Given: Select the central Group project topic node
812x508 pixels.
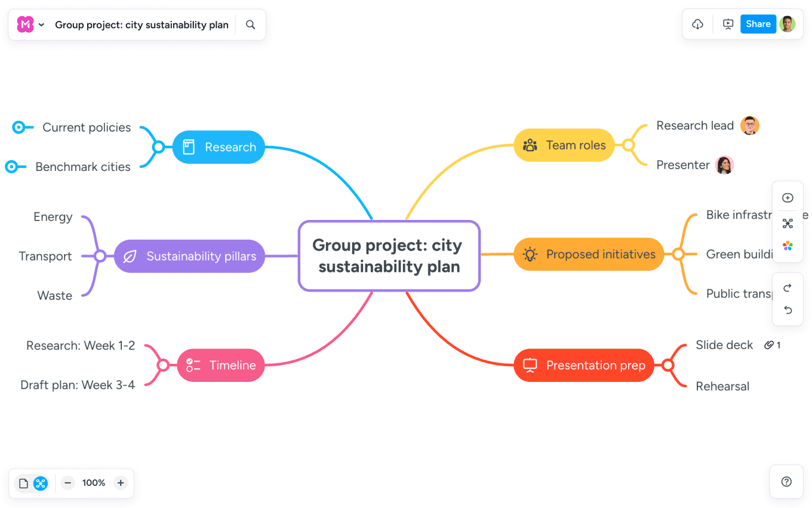Looking at the screenshot, I should click(x=389, y=256).
